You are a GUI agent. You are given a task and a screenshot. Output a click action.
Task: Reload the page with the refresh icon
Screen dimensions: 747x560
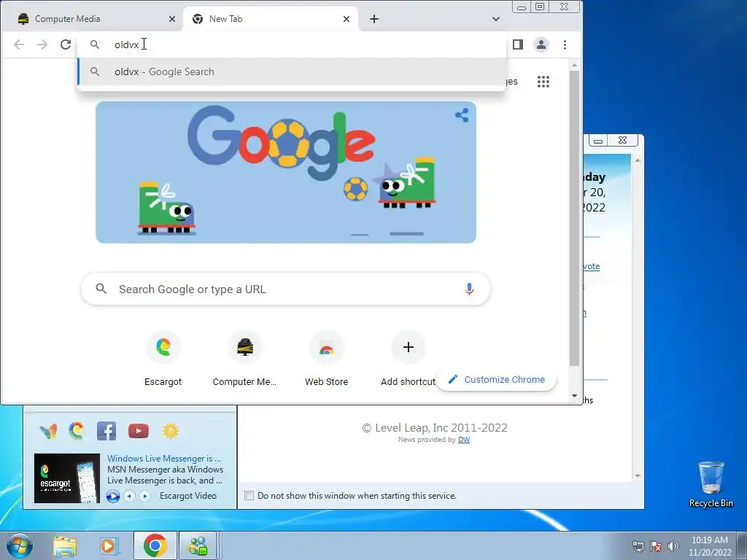66,44
